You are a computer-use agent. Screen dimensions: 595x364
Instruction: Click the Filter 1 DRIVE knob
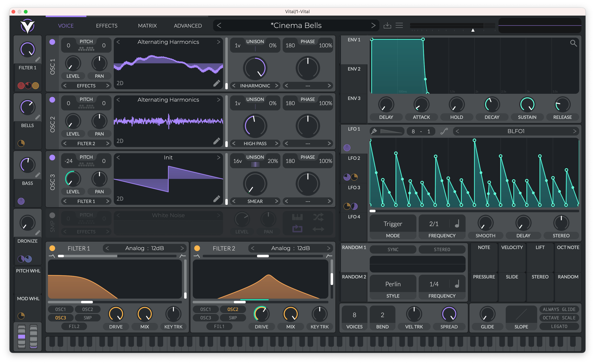click(116, 314)
